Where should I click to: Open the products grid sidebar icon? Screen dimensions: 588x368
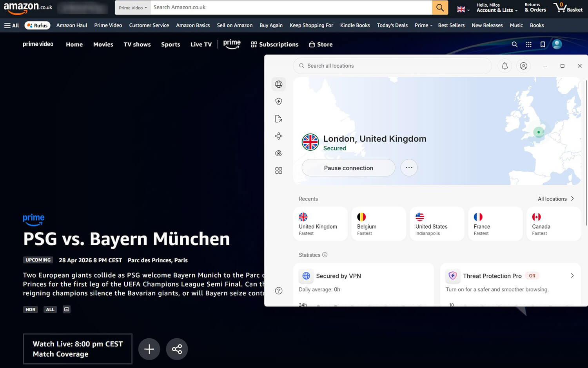coord(279,170)
